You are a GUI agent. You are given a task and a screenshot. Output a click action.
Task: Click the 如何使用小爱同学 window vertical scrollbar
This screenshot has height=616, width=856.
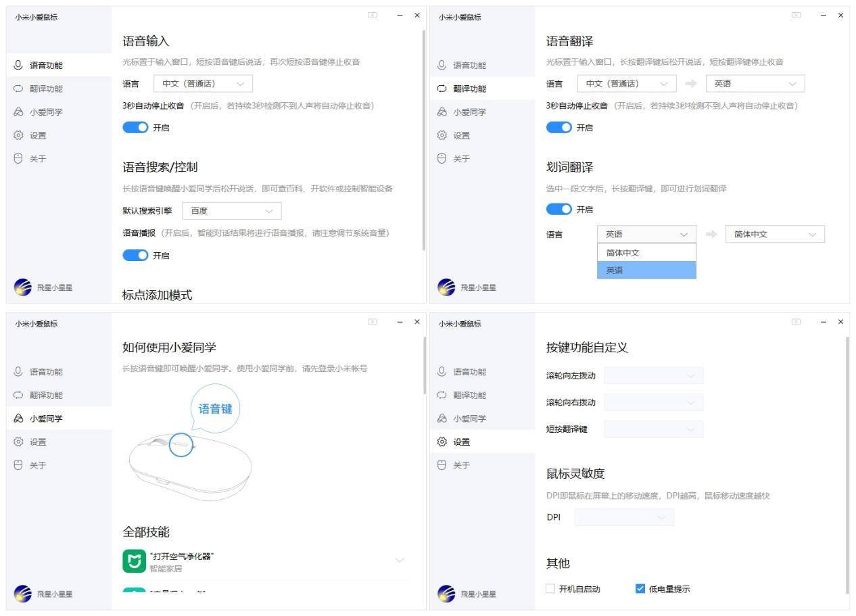[424, 365]
